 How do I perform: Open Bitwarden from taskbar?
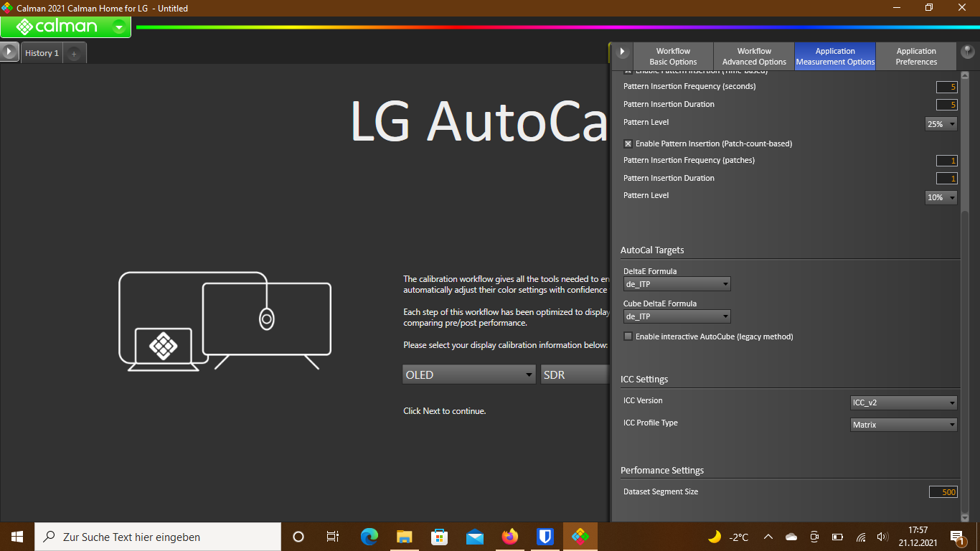click(545, 537)
